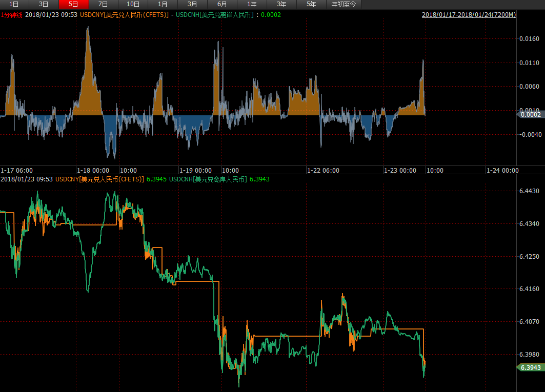Click the 0.0002 current spread value tag

530,115
